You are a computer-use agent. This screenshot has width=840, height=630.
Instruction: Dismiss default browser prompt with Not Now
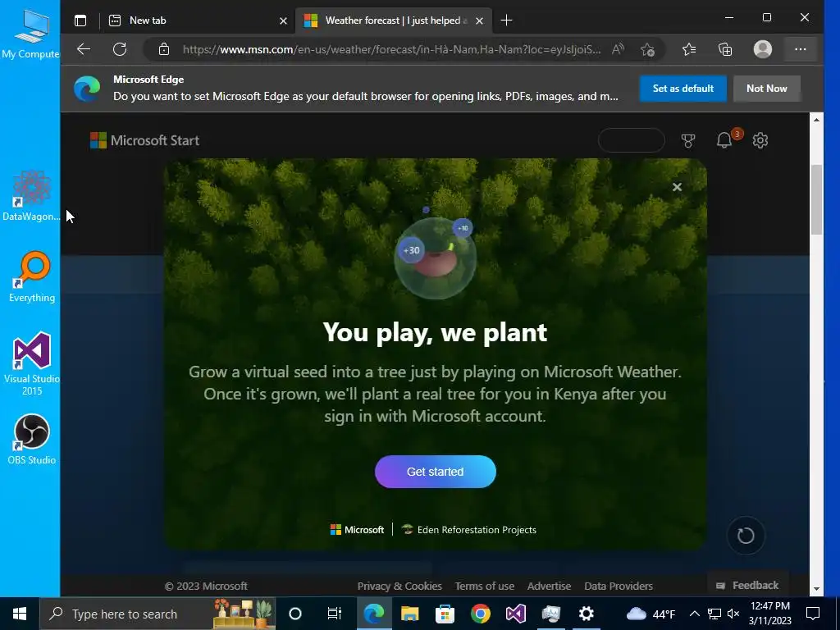[x=767, y=89]
